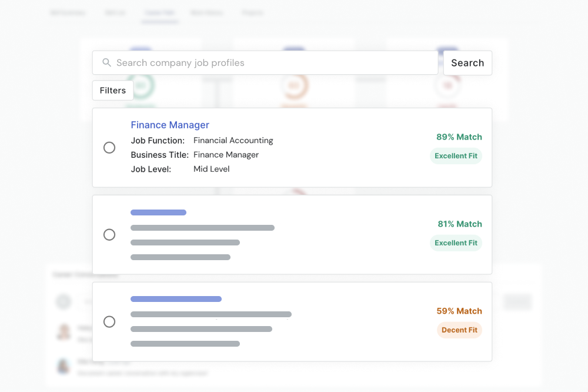Switch to the underlined active navigation tab
The image size is (588, 392).
click(160, 12)
